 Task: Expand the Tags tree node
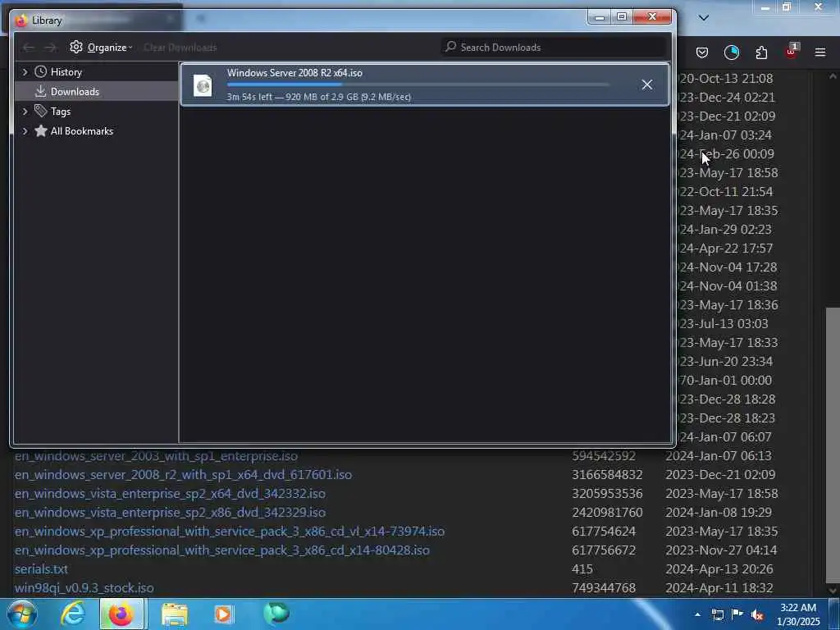point(25,112)
